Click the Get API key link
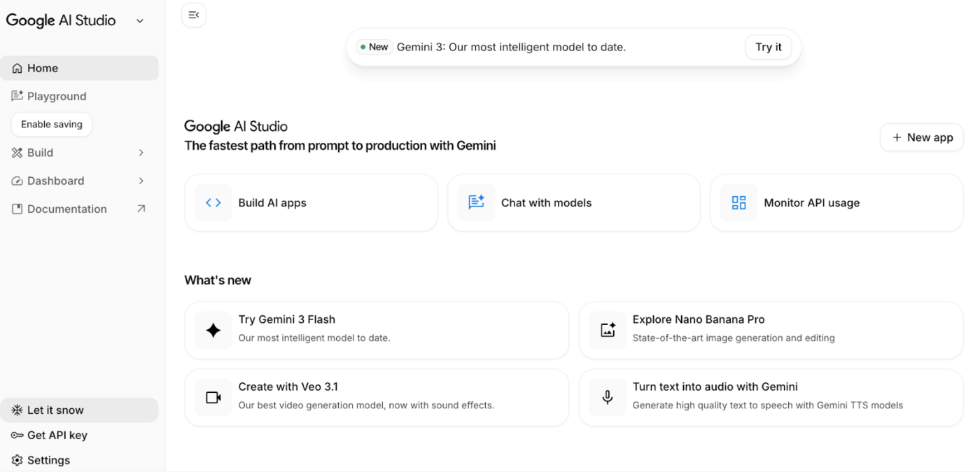980x472 pixels. (57, 435)
